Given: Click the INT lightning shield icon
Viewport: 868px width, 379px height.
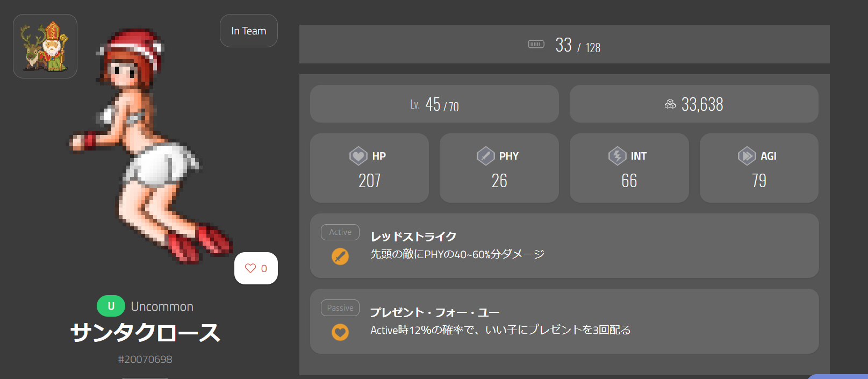Looking at the screenshot, I should click(617, 156).
